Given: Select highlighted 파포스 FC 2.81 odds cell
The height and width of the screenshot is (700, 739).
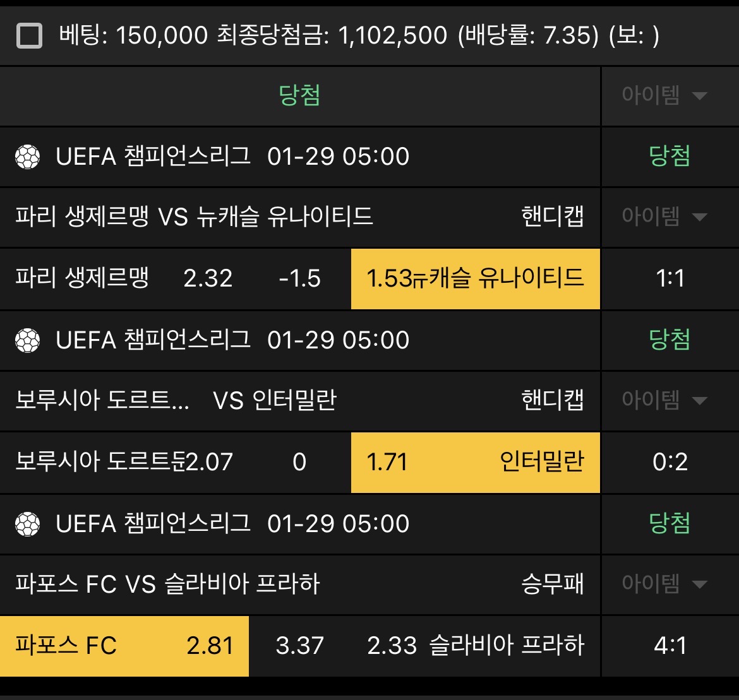Looking at the screenshot, I should pos(124,646).
